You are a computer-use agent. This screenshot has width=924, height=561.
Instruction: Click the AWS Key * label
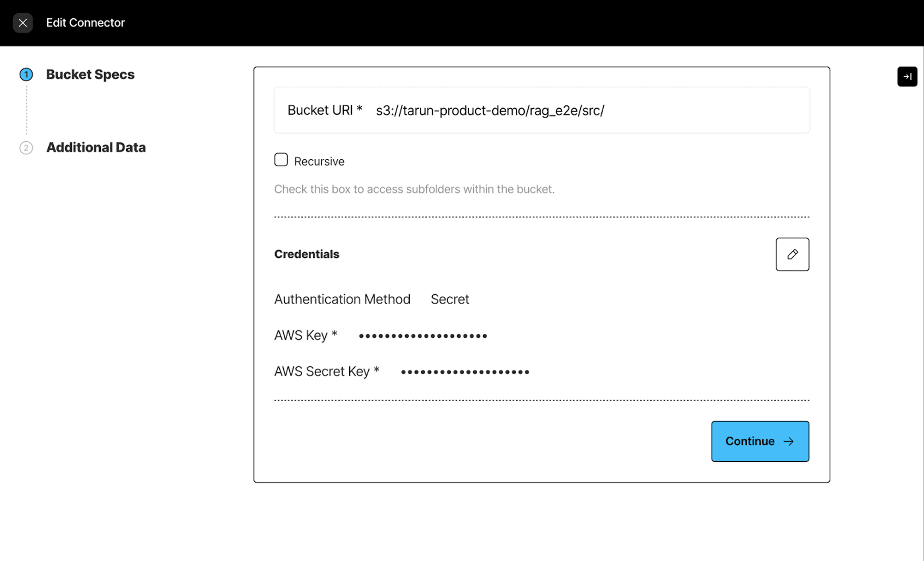pos(306,335)
